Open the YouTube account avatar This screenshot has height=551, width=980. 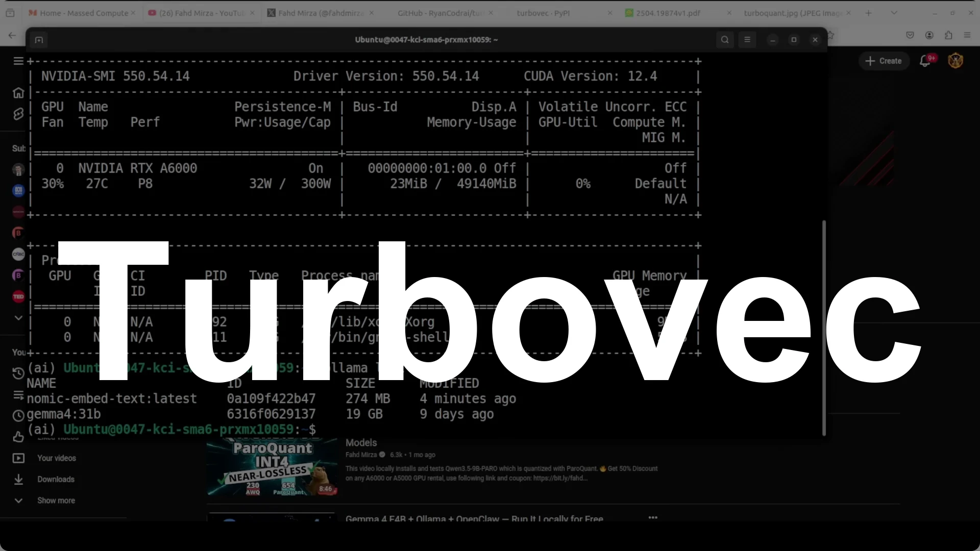click(955, 61)
